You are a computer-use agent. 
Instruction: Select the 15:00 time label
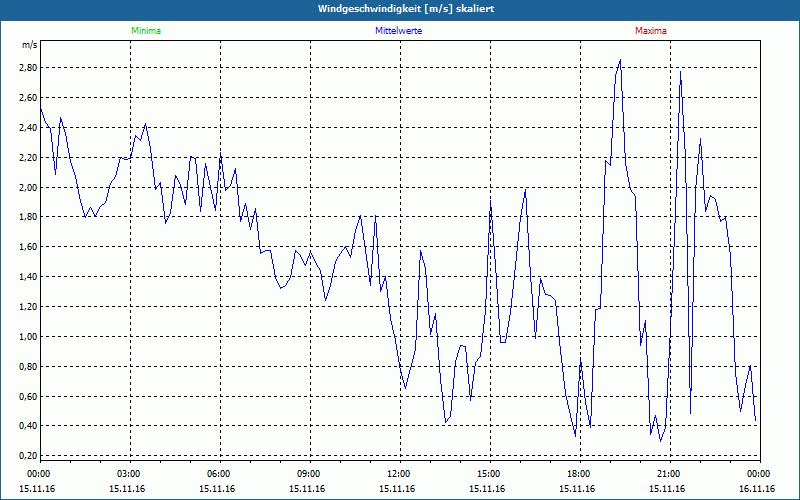(488, 474)
